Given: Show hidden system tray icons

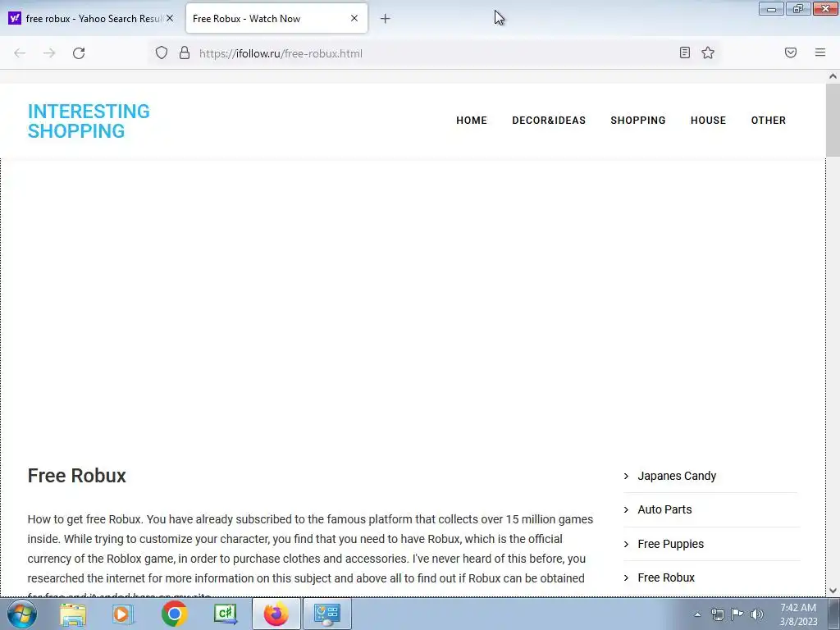Looking at the screenshot, I should click(697, 614).
